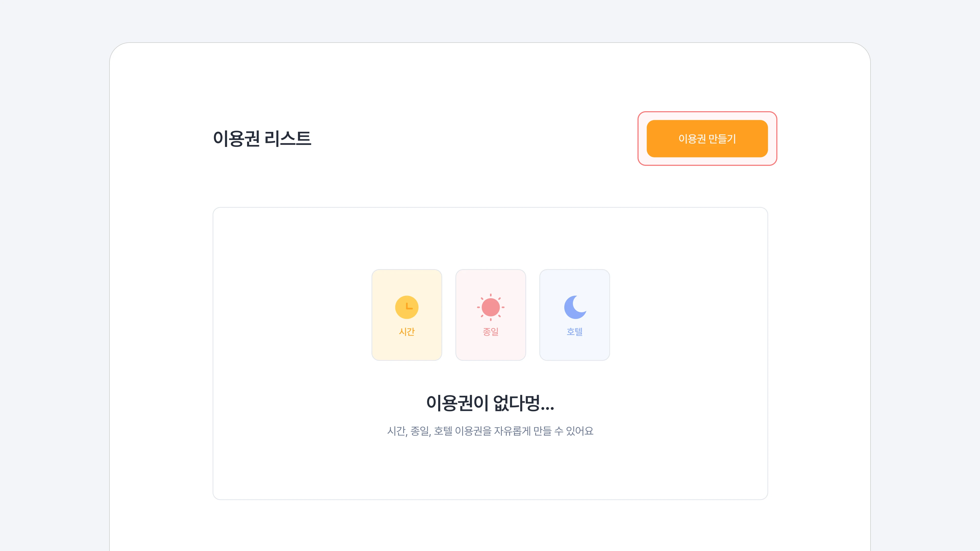This screenshot has width=980, height=551.
Task: Click the pink sun icon
Action: click(x=490, y=307)
